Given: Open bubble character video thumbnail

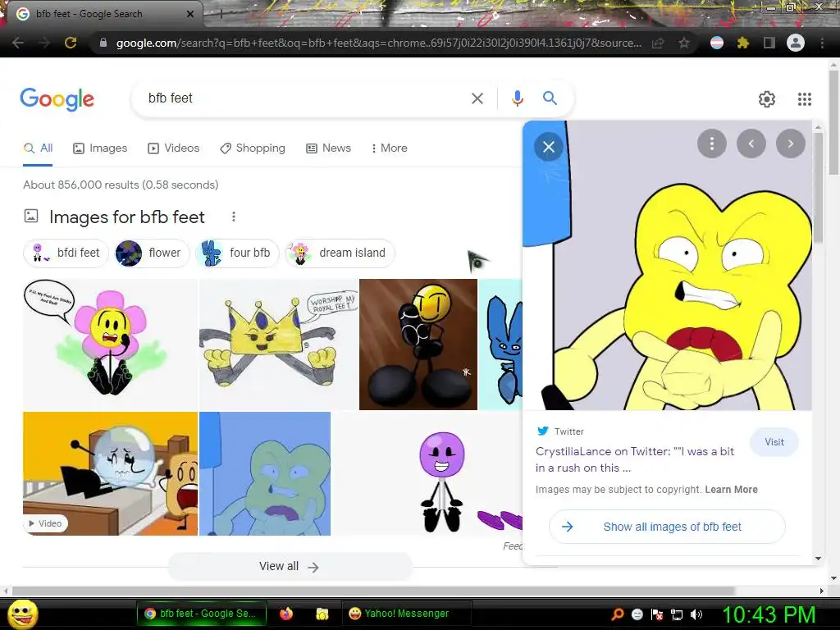Looking at the screenshot, I should click(x=111, y=473).
